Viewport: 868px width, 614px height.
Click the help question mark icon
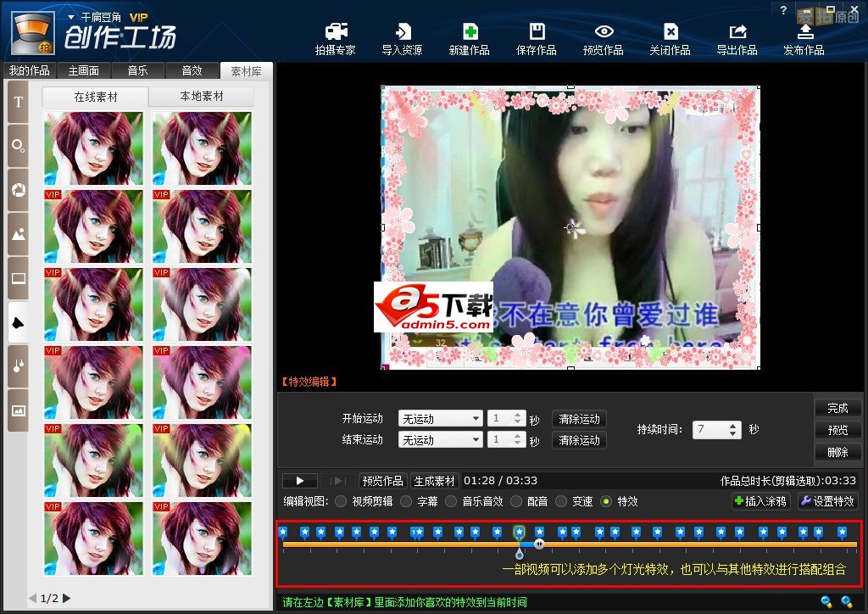coord(783,10)
